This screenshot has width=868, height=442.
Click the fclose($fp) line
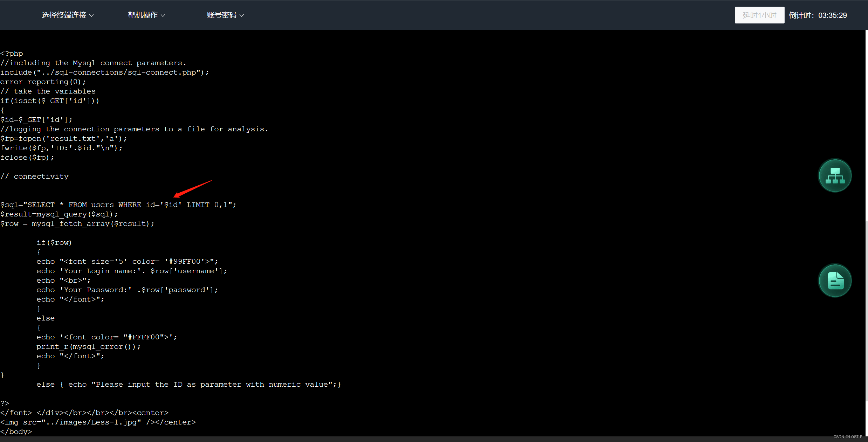point(27,157)
